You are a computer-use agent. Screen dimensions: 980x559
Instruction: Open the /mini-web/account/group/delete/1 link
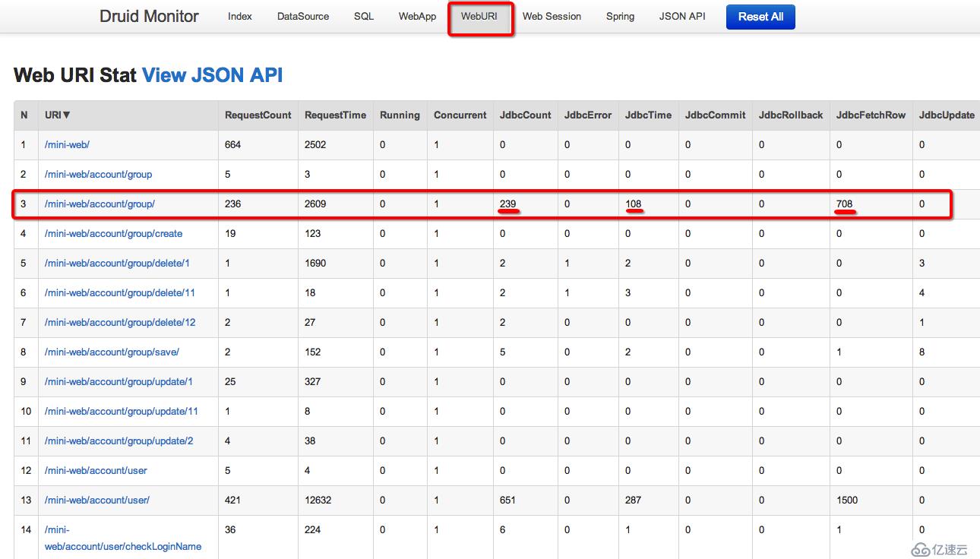coord(117,263)
